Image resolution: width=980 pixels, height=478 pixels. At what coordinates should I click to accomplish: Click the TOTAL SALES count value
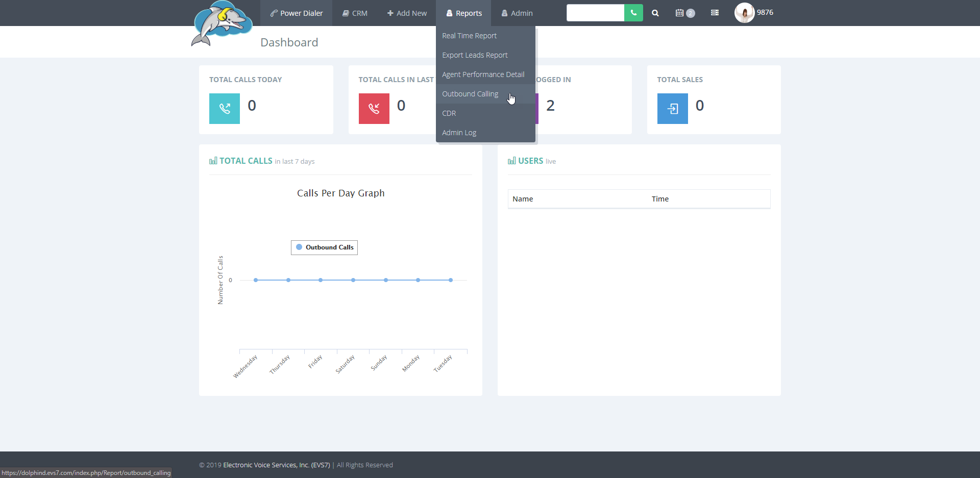[700, 106]
